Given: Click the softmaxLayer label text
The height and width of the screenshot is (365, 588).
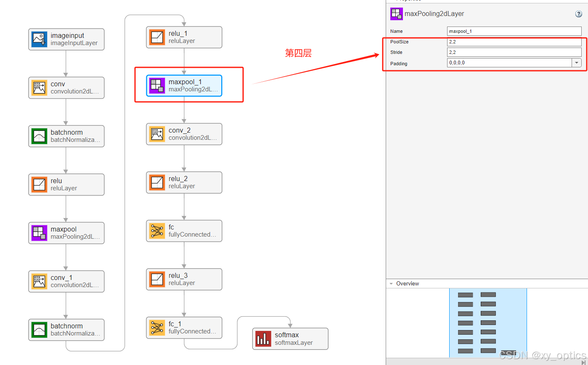Looking at the screenshot, I should coord(294,343).
